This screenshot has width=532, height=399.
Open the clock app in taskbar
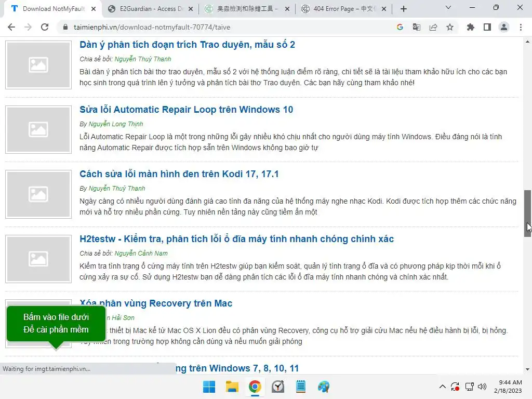tap(278, 387)
